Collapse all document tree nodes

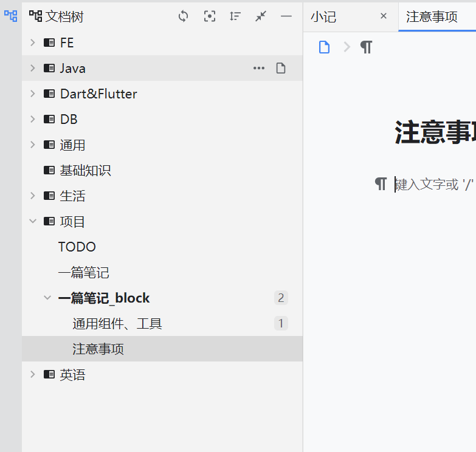tap(261, 16)
